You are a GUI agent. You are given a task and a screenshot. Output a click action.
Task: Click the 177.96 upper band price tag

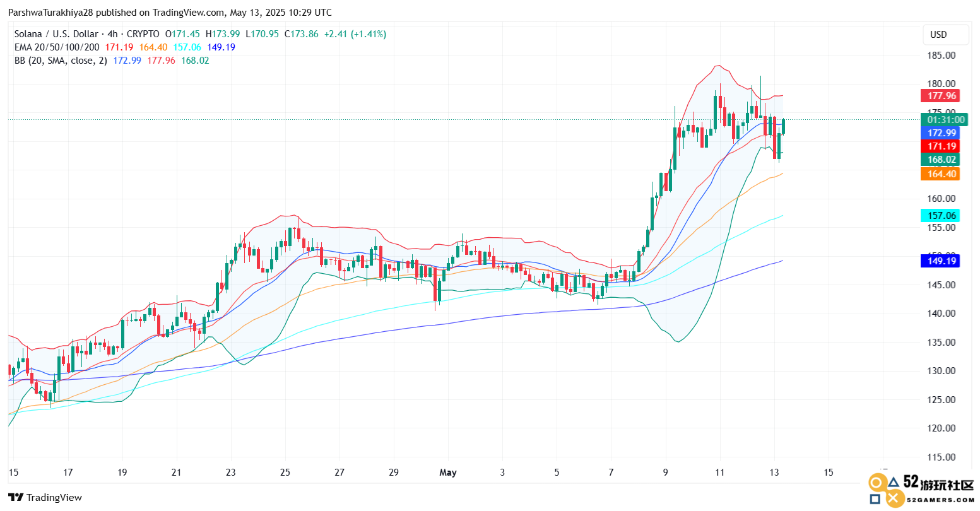coord(940,96)
